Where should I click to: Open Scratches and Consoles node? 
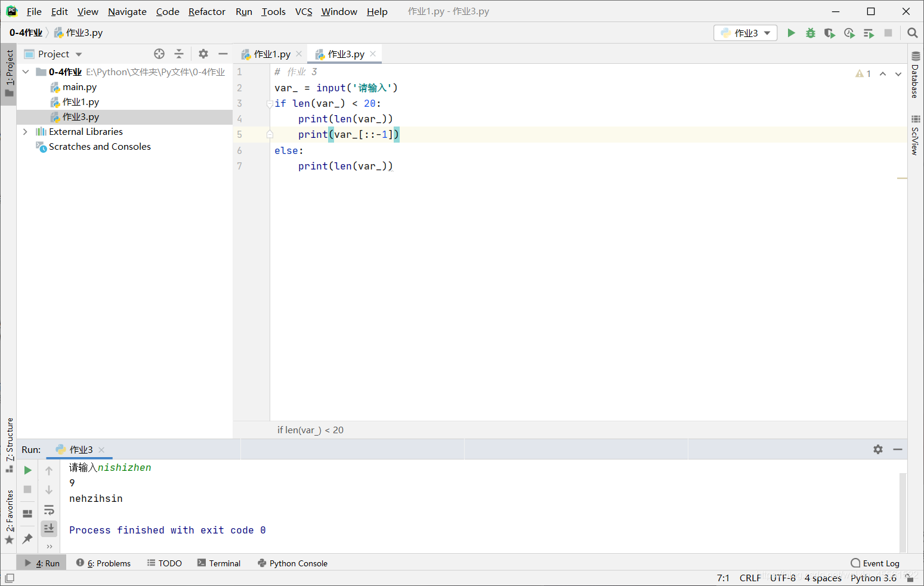[x=100, y=146]
